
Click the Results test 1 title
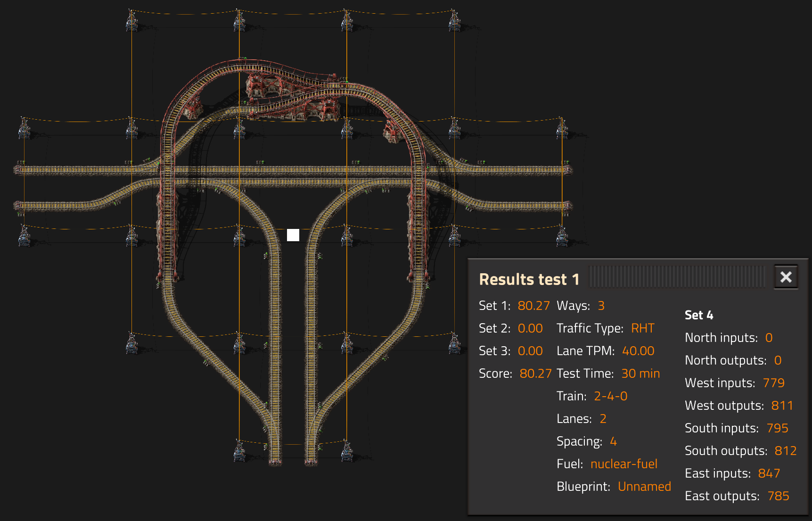coord(529,279)
